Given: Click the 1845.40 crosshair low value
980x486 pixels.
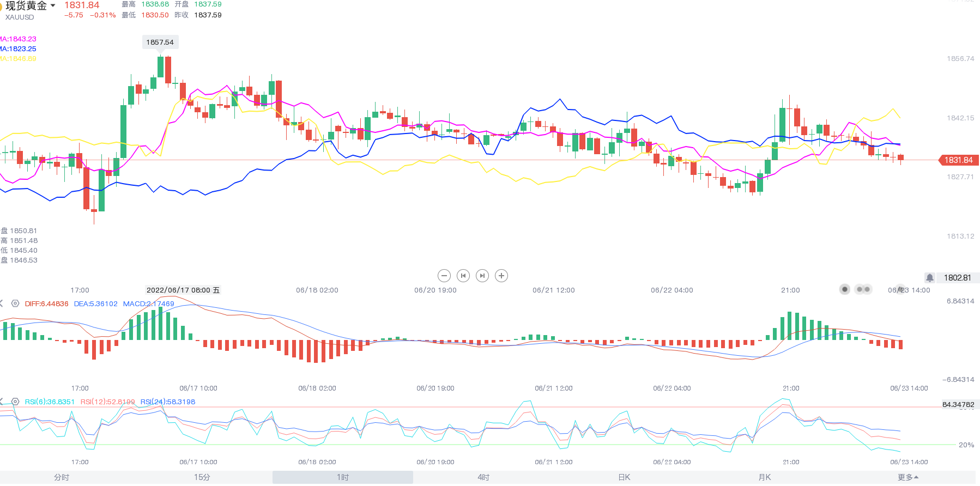Looking at the screenshot, I should click(x=23, y=251).
